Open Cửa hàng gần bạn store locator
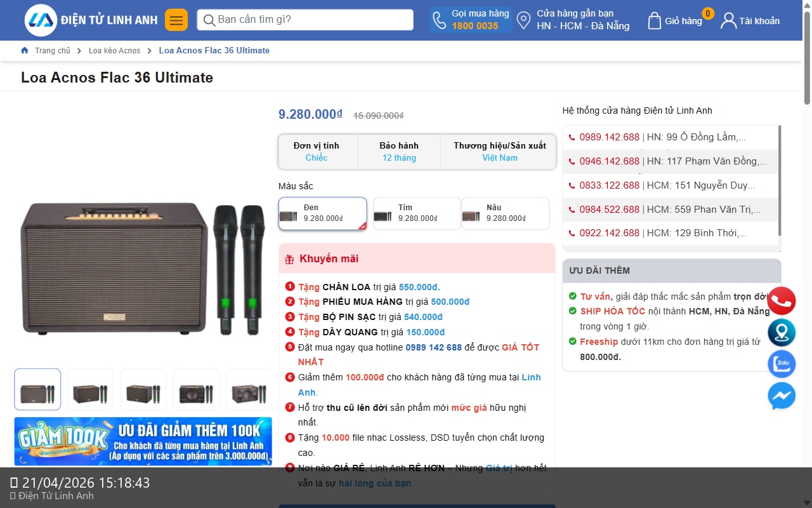The height and width of the screenshot is (508, 812). pyautogui.click(x=583, y=20)
